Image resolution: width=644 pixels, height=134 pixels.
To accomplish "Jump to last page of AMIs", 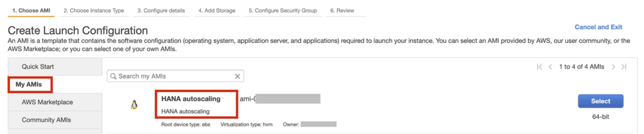I will [624, 67].
